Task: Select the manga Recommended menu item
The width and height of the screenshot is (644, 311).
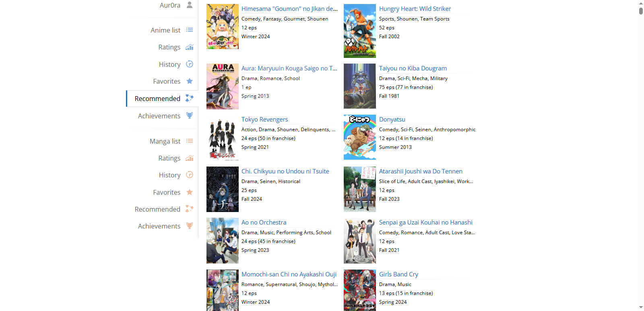Action: (162, 209)
